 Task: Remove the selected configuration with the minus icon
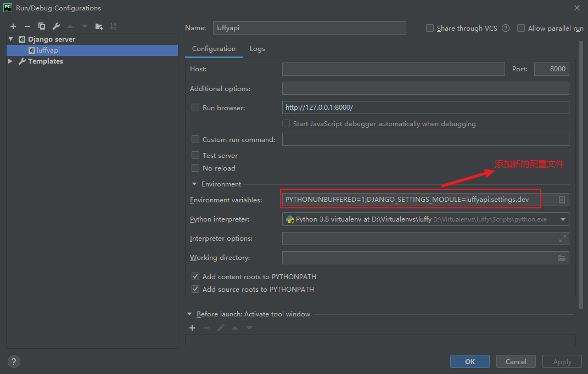[27, 26]
